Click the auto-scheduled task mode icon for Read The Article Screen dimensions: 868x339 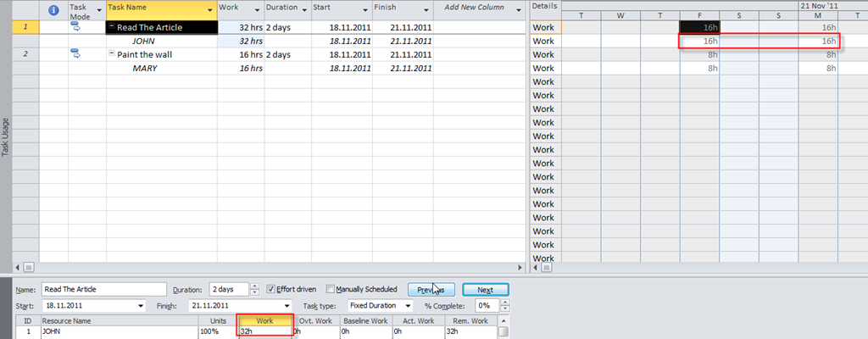tap(75, 27)
